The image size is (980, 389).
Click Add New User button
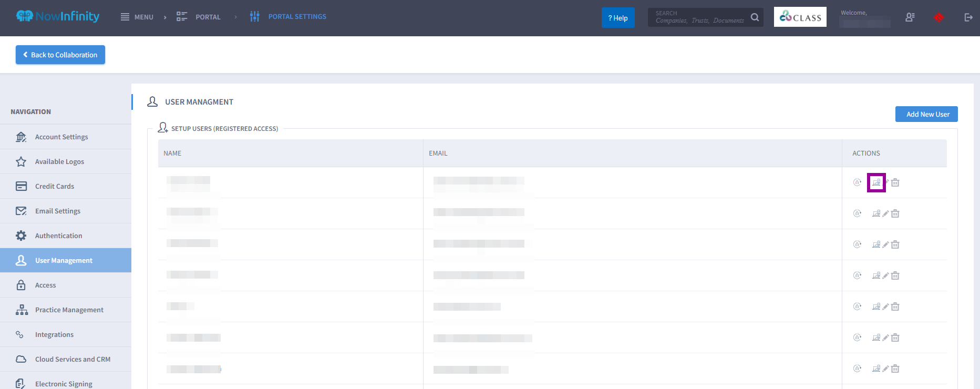[x=926, y=114]
